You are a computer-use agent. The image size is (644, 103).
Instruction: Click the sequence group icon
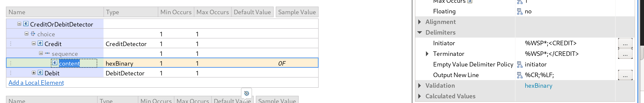[x=47, y=53]
